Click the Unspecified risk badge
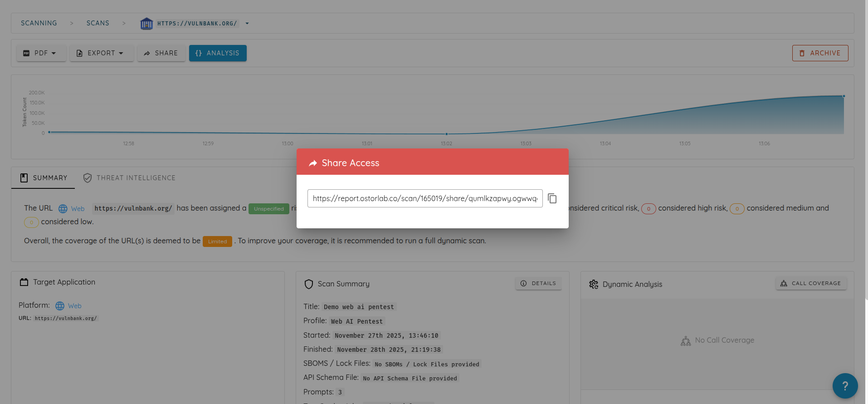Image resolution: width=868 pixels, height=404 pixels. coord(269,209)
